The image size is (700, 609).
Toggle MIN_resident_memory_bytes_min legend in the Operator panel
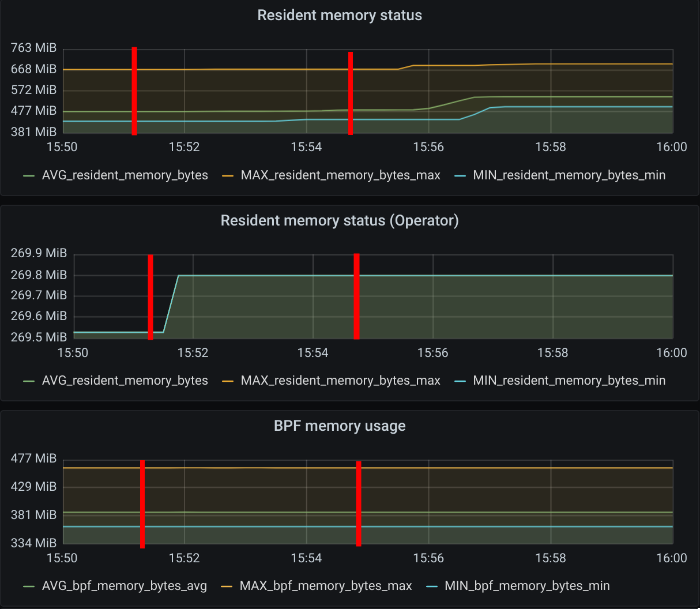tap(569, 381)
